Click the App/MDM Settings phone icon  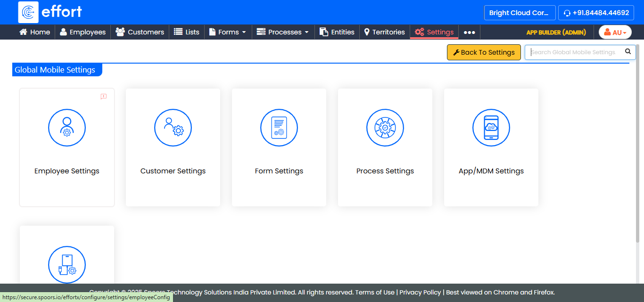click(491, 128)
